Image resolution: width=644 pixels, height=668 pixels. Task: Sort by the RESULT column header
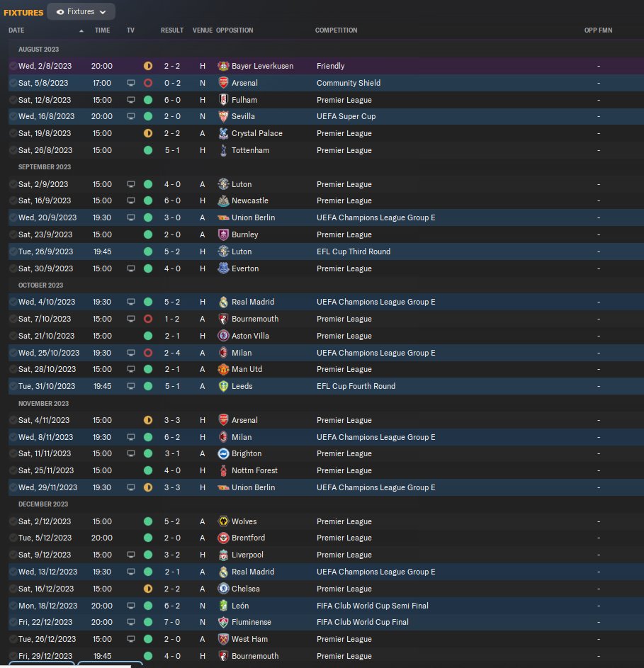click(x=171, y=30)
